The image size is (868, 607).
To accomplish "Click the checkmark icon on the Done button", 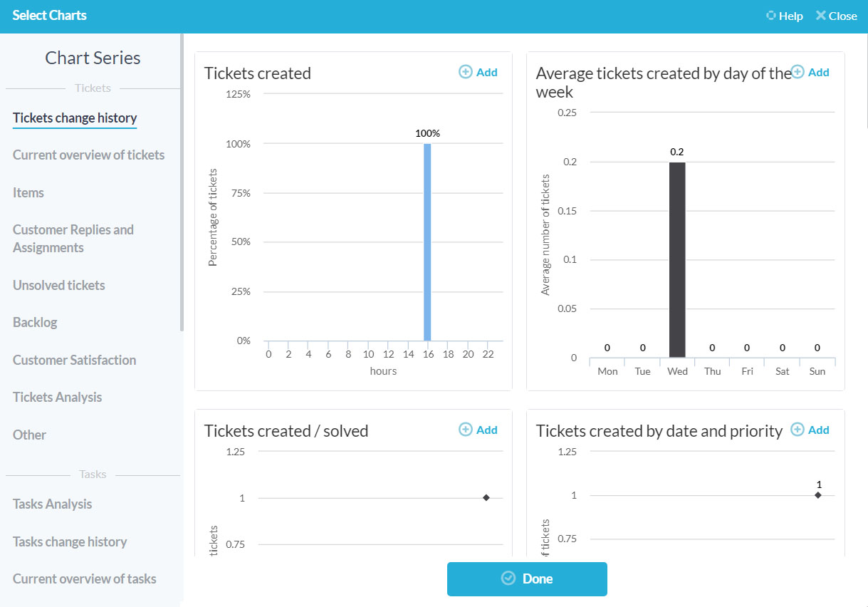I will click(x=507, y=579).
